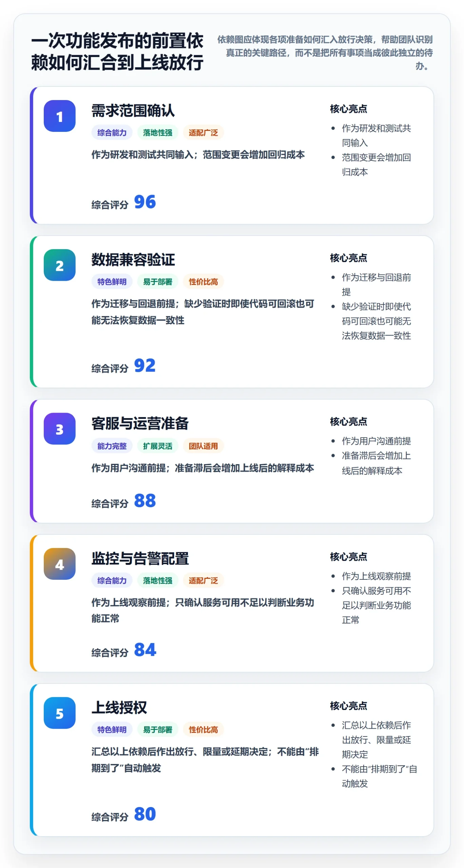Viewport: 464px width, 868px height.
Task: Click 特色鲜明 tag in 数据兼容验证 card
Action: [x=112, y=282]
